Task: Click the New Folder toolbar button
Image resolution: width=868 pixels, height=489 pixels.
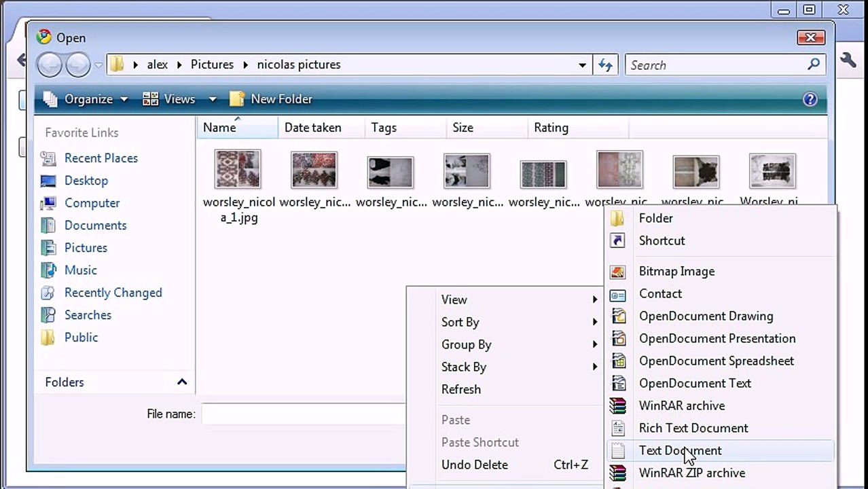Action: [x=271, y=99]
